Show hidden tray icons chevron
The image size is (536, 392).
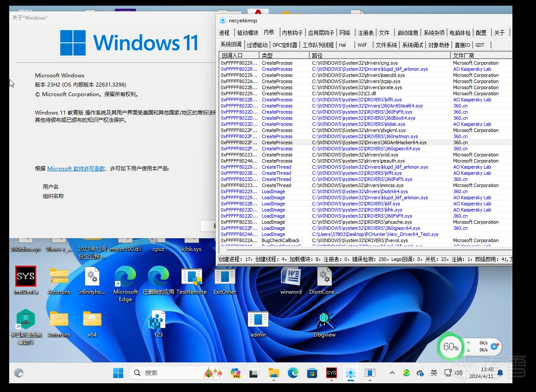tap(392, 373)
